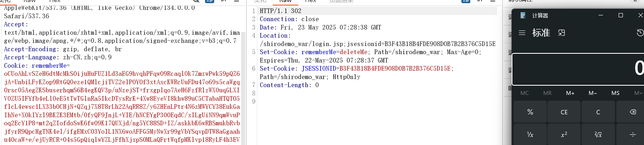Image resolution: width=644 pixels, height=145 pixels.
Task: Click the keep-on-top icon beside 标准
Action: tap(561, 33)
